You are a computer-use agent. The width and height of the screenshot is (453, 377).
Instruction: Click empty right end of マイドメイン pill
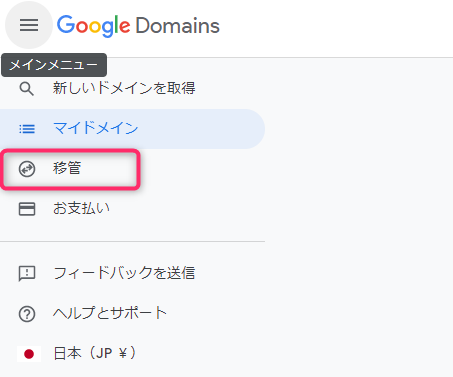click(x=233, y=129)
